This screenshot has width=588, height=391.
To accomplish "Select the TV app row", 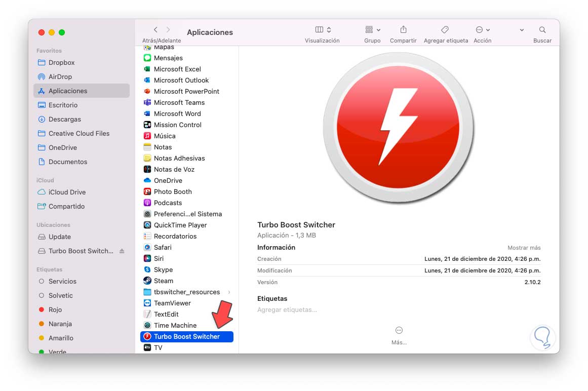I will pyautogui.click(x=187, y=348).
